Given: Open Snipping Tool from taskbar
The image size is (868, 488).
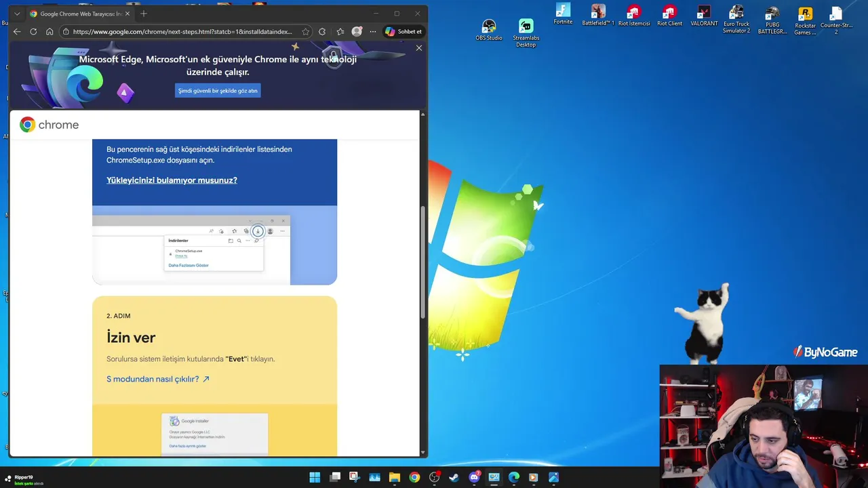Looking at the screenshot, I should (x=354, y=477).
